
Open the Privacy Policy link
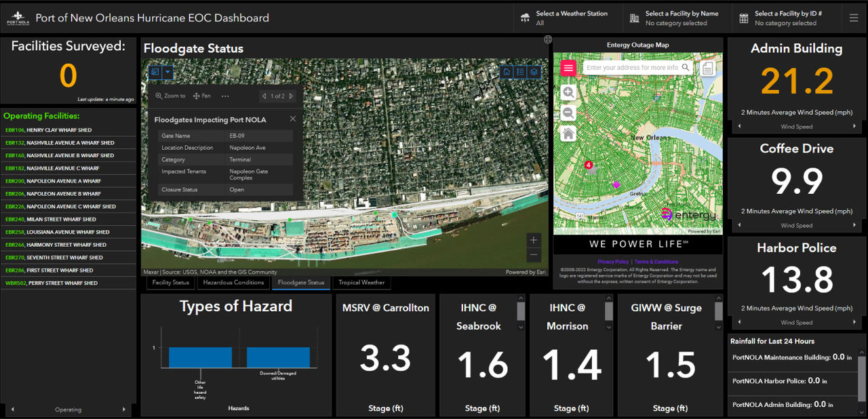[613, 262]
